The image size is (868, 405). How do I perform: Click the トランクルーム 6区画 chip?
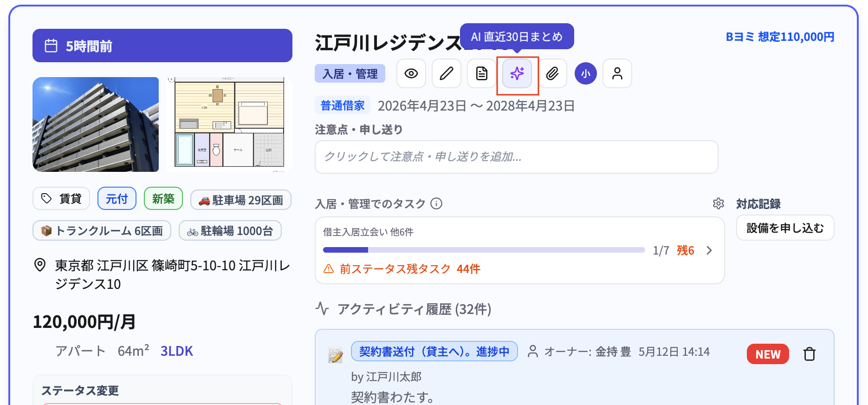pos(102,230)
